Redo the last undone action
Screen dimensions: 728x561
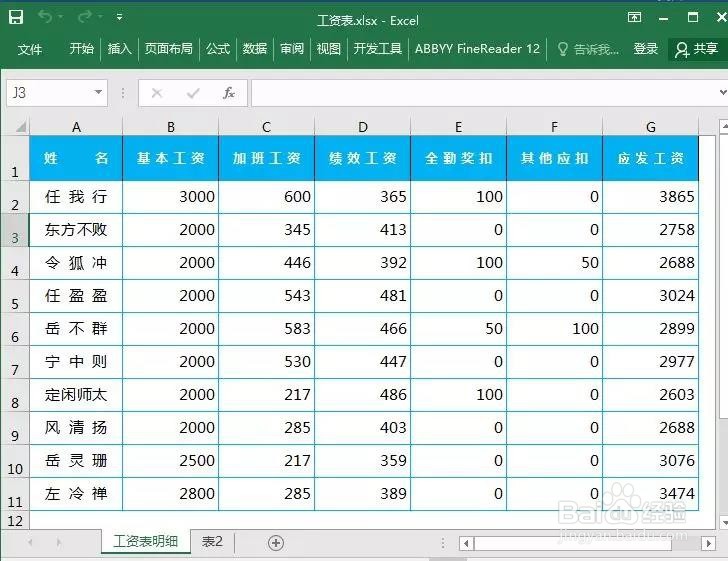tap(84, 17)
